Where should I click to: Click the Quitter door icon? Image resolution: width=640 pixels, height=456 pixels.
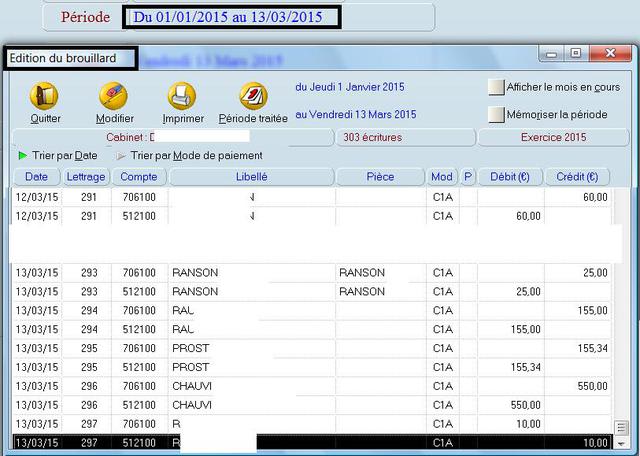click(x=45, y=96)
